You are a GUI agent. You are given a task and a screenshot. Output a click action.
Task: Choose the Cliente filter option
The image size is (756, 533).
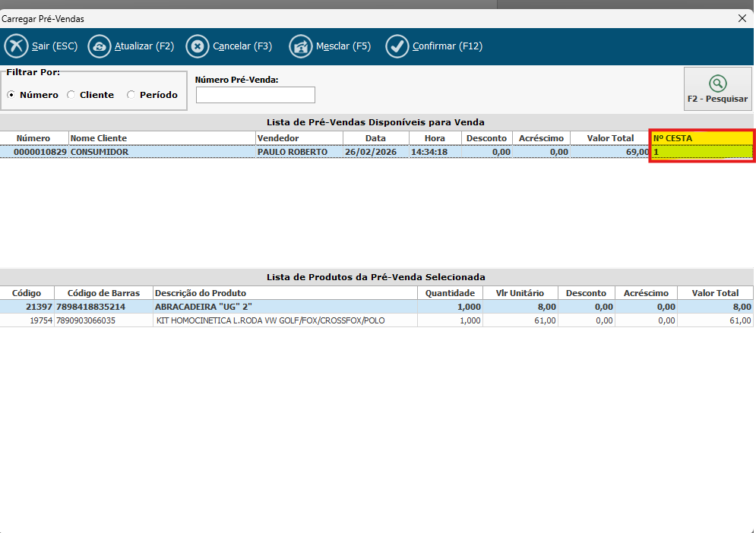[x=71, y=95]
